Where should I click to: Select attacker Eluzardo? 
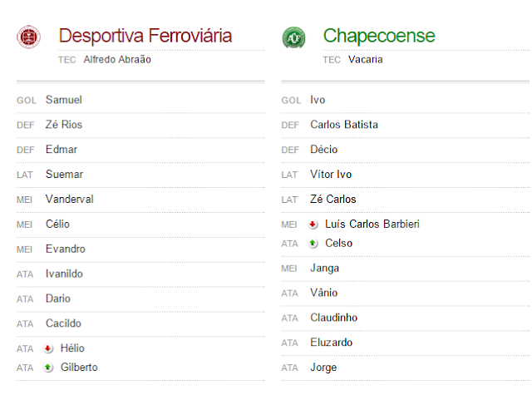[332, 343]
